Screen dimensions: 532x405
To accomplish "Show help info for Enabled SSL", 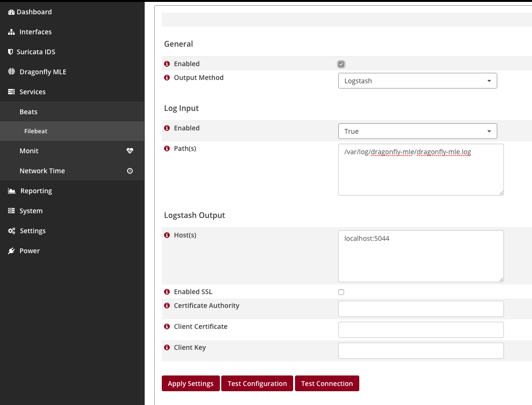I will click(167, 292).
